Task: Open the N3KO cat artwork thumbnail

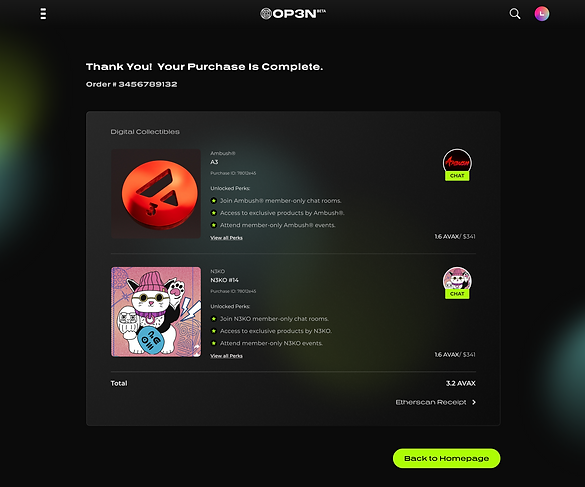Action: pos(156,312)
